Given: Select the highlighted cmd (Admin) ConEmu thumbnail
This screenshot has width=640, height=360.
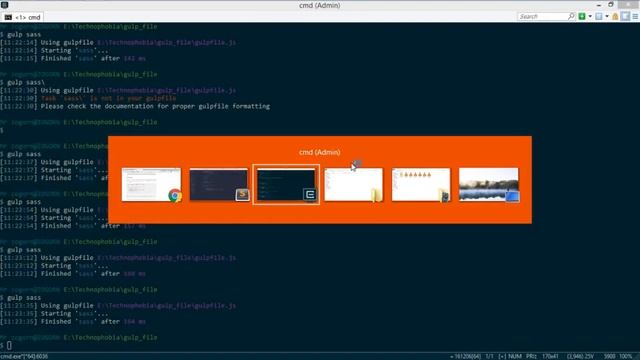Looking at the screenshot, I should click(286, 184).
